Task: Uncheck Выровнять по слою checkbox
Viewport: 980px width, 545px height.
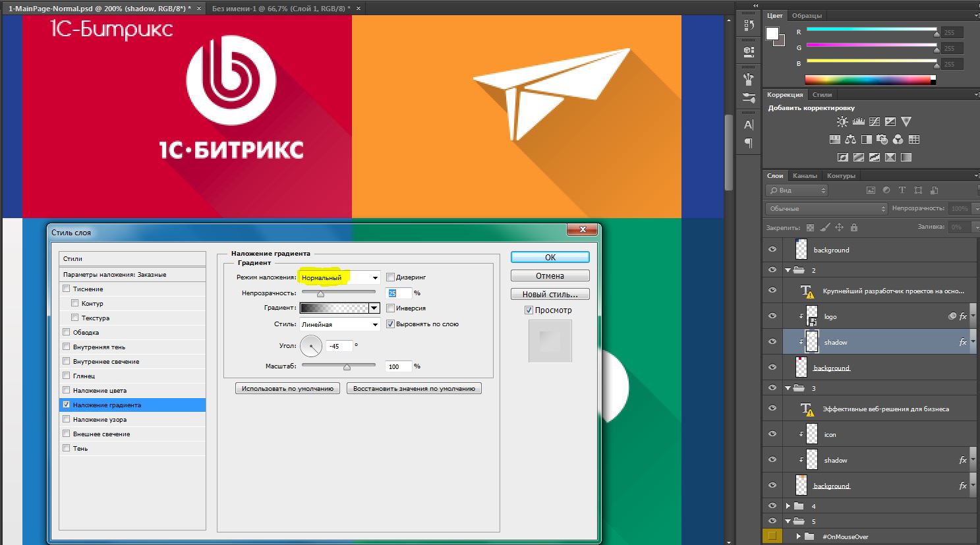Action: [x=390, y=324]
